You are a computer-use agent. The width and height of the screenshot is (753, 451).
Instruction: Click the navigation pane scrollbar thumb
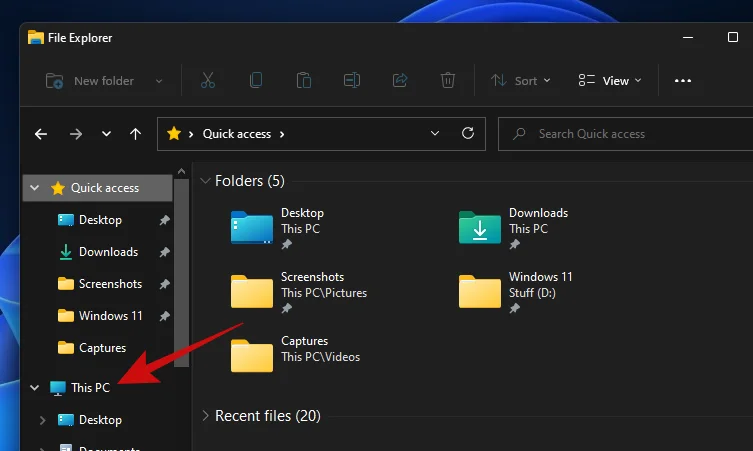point(181,273)
